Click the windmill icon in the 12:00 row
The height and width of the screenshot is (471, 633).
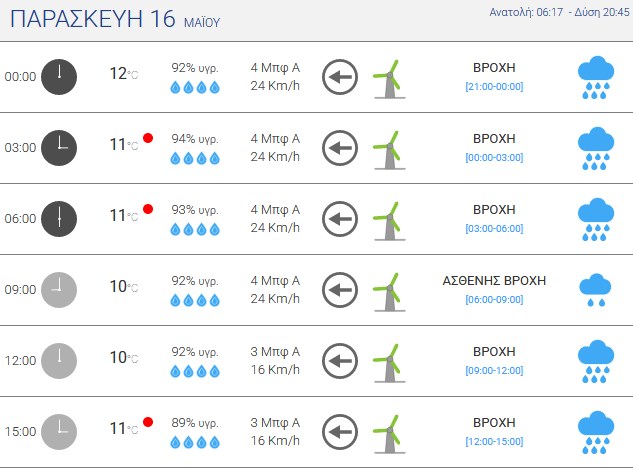pyautogui.click(x=389, y=362)
